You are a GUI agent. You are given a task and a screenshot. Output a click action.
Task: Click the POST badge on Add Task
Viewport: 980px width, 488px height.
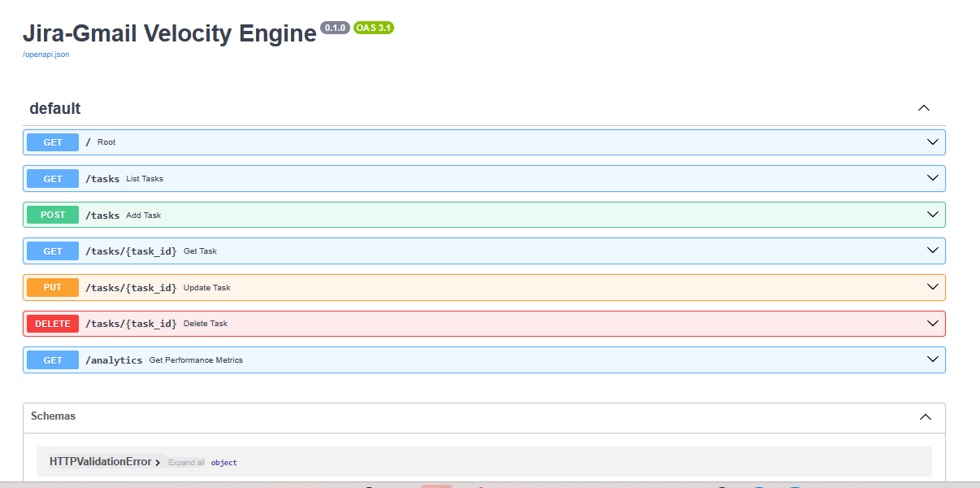(x=52, y=214)
